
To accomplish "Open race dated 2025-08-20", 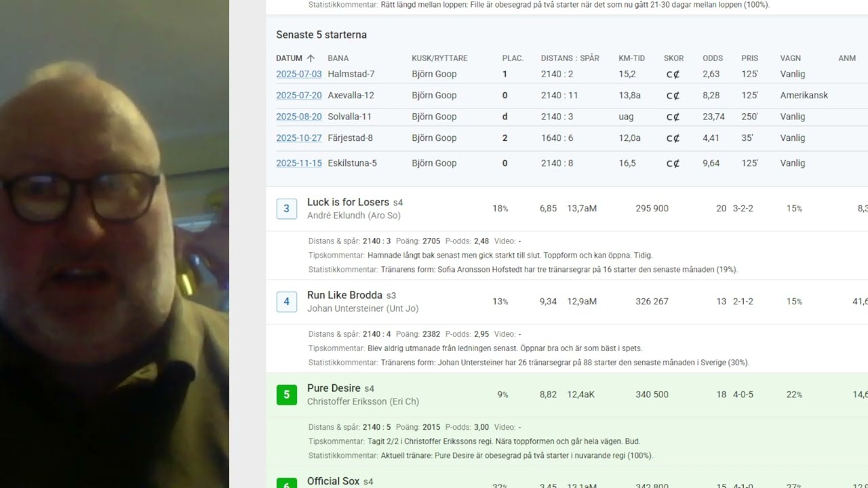I will tap(298, 117).
